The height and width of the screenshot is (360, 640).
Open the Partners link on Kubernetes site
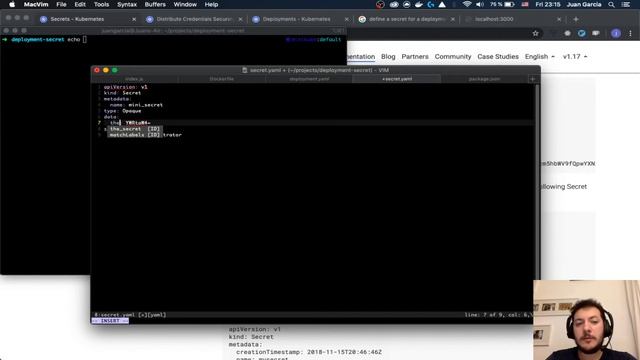(x=415, y=56)
